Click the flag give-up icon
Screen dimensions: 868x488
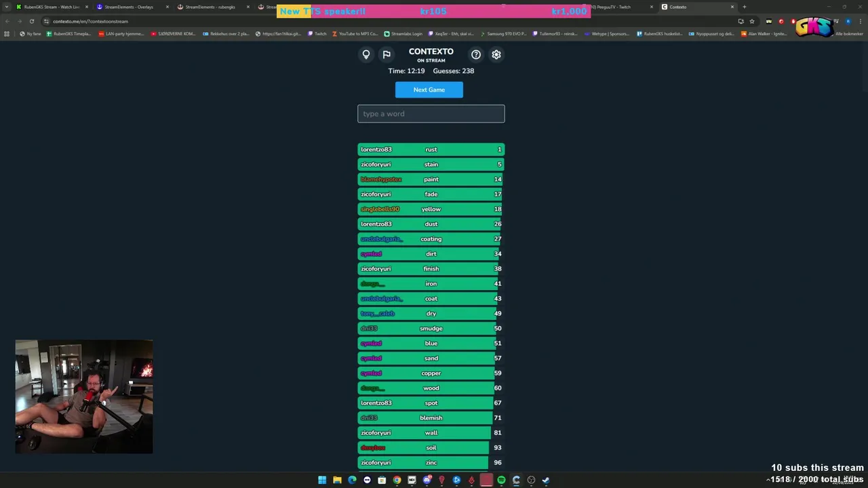click(387, 54)
